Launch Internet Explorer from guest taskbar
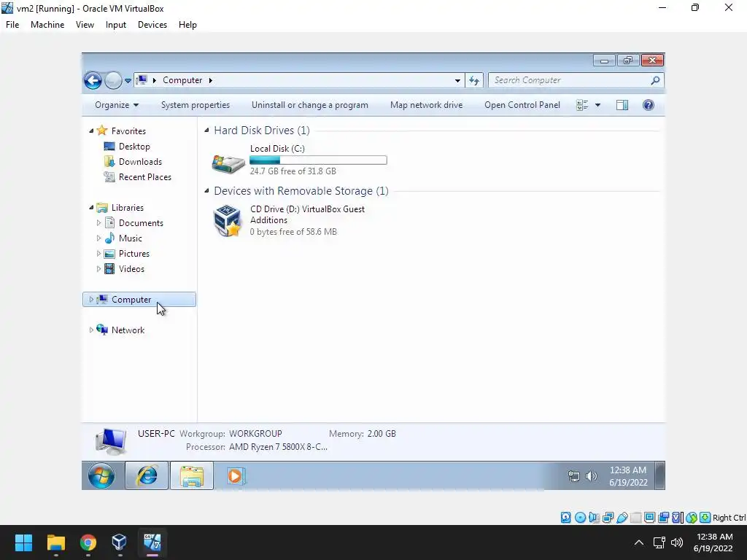Image resolution: width=747 pixels, height=560 pixels. pyautogui.click(x=147, y=475)
